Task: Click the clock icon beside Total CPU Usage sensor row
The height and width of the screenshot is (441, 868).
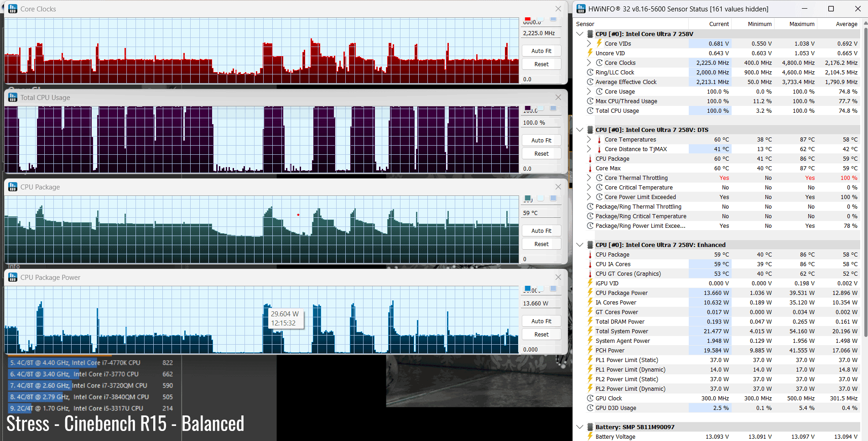Action: [x=590, y=110]
